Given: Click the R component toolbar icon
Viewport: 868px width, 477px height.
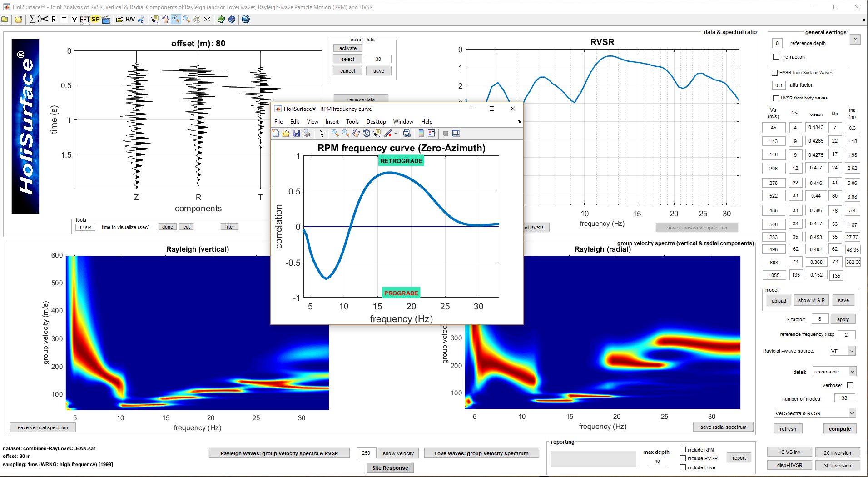Looking at the screenshot, I should point(54,19).
